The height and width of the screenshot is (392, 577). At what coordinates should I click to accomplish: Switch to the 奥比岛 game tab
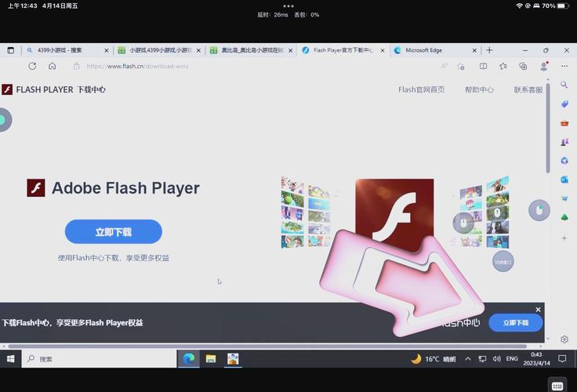[x=251, y=50]
